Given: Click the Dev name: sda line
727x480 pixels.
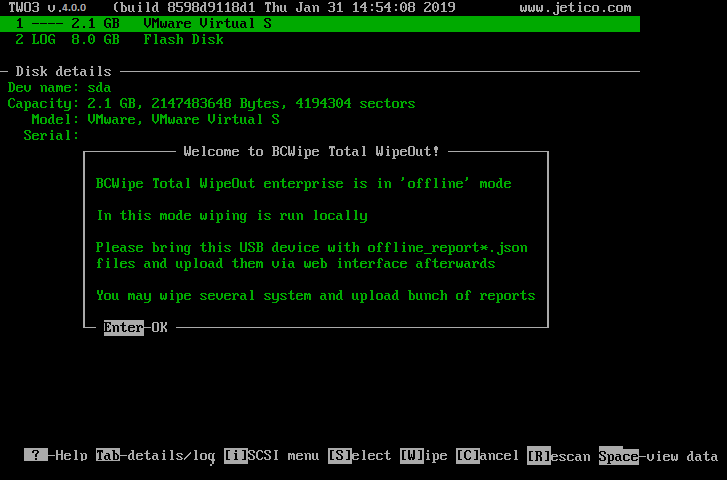Looking at the screenshot, I should click(59, 87).
